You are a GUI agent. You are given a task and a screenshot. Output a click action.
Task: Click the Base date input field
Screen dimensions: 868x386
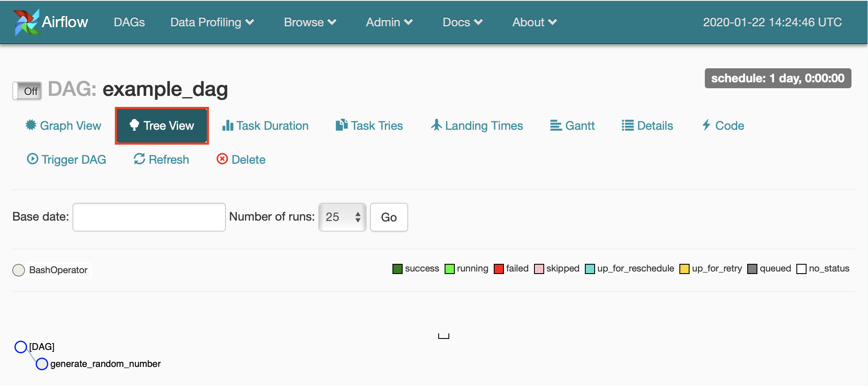pyautogui.click(x=149, y=217)
